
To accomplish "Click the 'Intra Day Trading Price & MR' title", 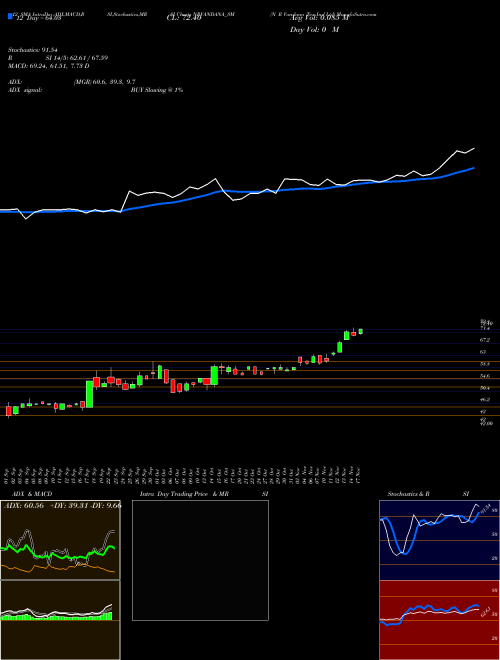I will tap(184, 494).
